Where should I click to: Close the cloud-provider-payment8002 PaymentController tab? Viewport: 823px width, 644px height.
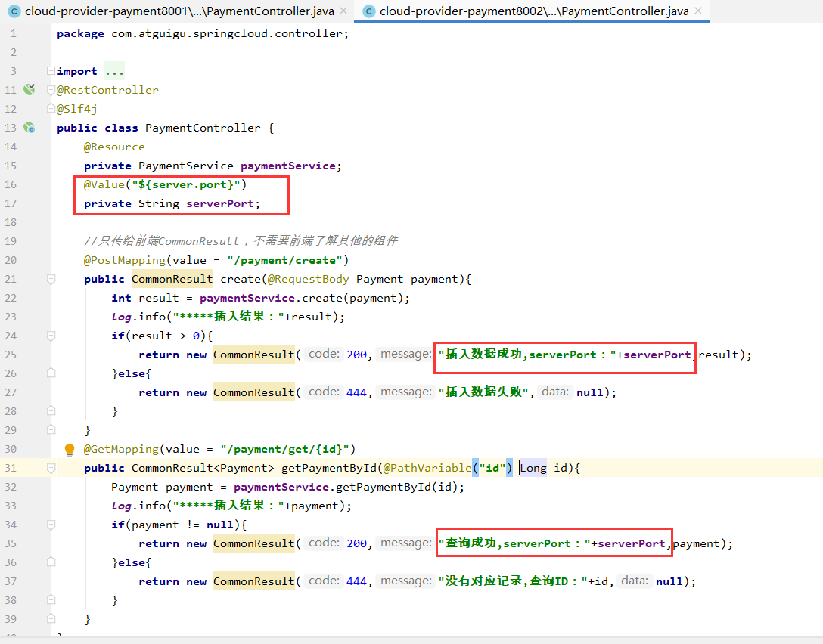point(697,11)
